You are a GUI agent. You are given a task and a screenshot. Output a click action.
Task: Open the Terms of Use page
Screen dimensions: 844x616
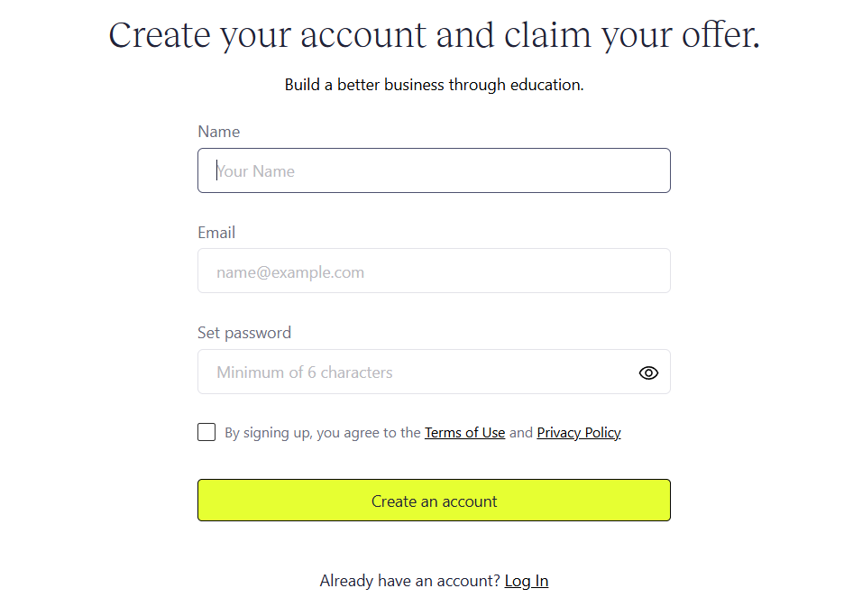click(464, 433)
